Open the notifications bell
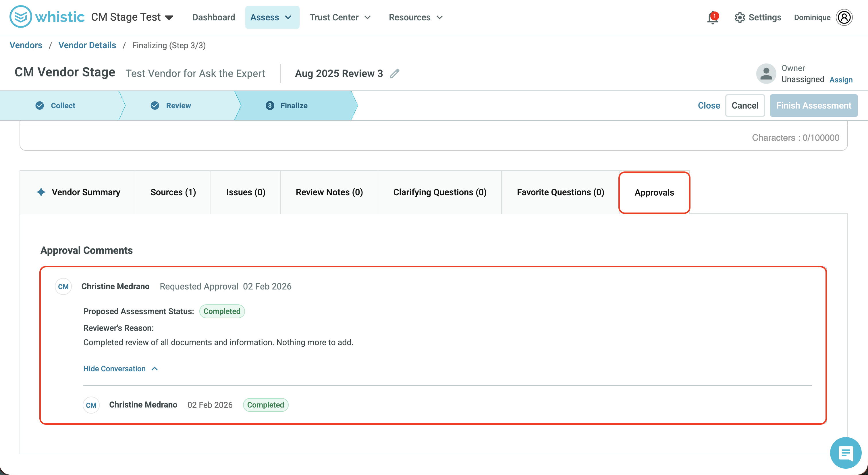This screenshot has height=475, width=868. [713, 18]
